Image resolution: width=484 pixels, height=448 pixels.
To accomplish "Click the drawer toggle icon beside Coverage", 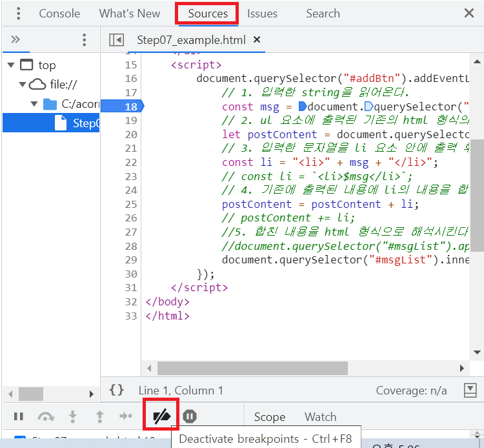I will (470, 391).
